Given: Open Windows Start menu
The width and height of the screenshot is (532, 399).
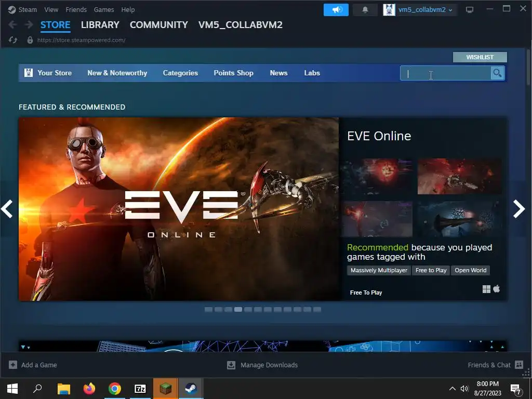Looking at the screenshot, I should point(12,389).
